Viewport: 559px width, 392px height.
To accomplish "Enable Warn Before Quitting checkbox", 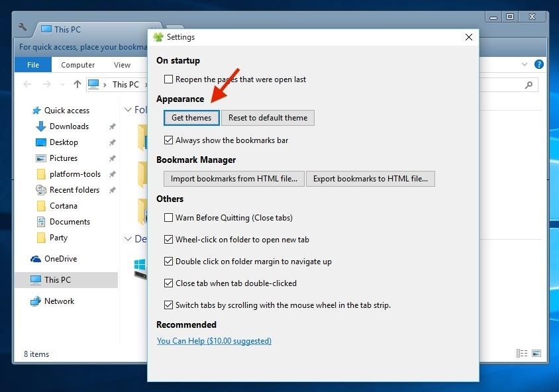I will (168, 217).
